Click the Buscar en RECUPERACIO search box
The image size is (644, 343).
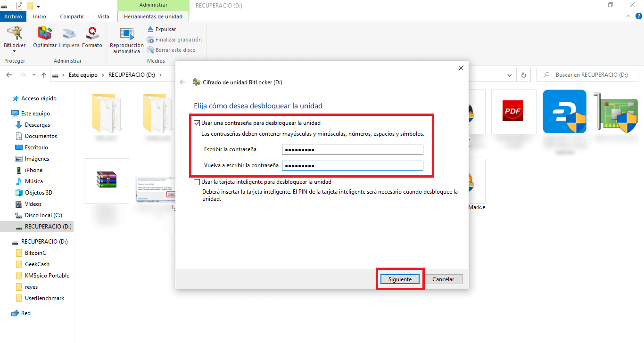[x=587, y=75]
